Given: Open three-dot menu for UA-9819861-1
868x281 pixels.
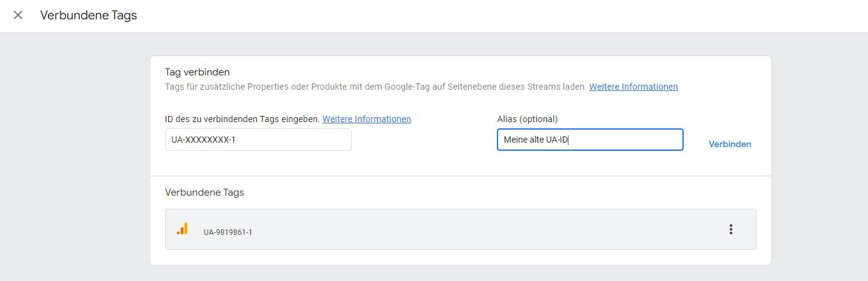Looking at the screenshot, I should pyautogui.click(x=730, y=229).
